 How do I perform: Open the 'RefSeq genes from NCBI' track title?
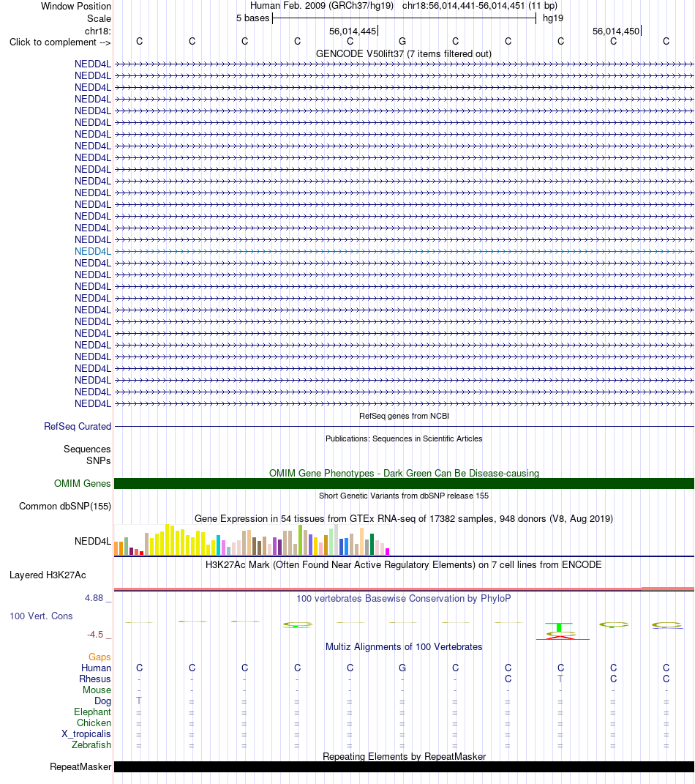(405, 416)
